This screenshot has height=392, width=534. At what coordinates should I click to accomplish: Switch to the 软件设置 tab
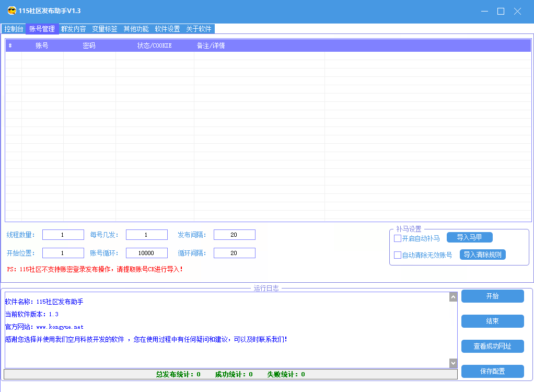tap(167, 29)
